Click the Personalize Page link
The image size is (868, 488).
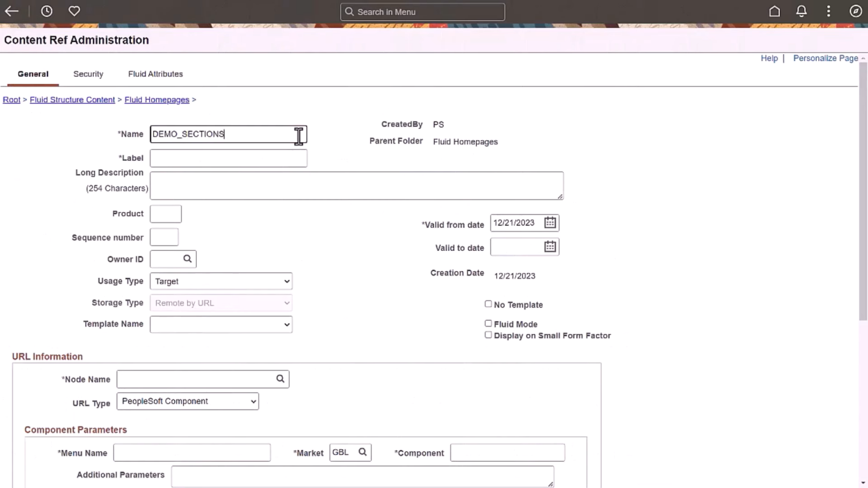click(825, 58)
